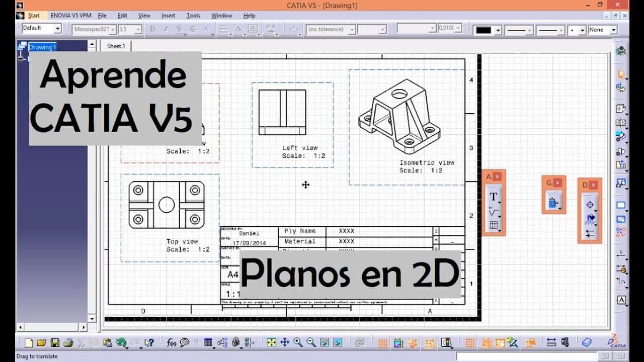
Task: Select the Area Fill tool in Dress-up toolbar
Action: click(x=590, y=219)
